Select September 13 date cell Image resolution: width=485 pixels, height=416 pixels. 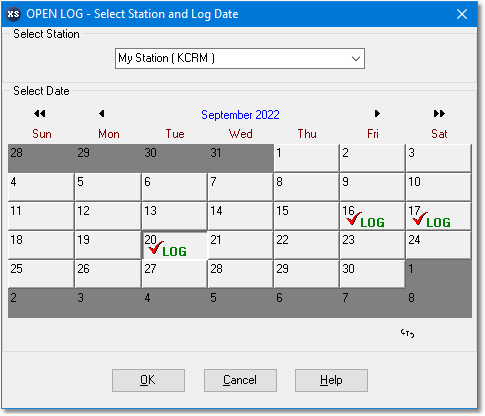[x=174, y=216]
